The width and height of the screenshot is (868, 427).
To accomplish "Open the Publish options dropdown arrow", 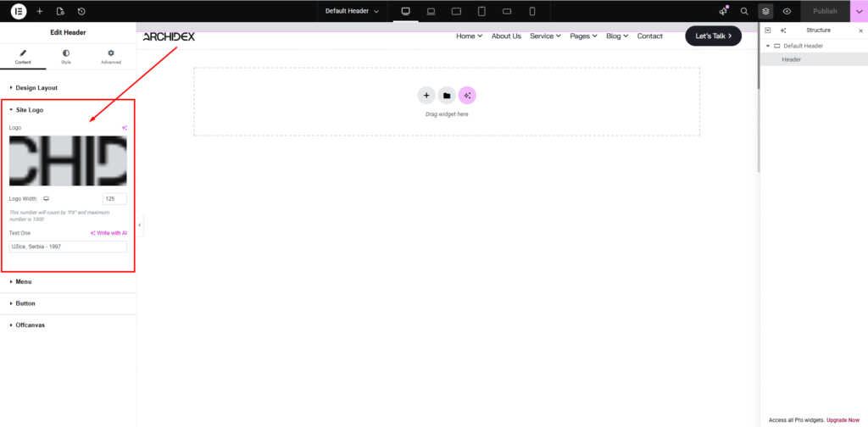I will pyautogui.click(x=859, y=11).
